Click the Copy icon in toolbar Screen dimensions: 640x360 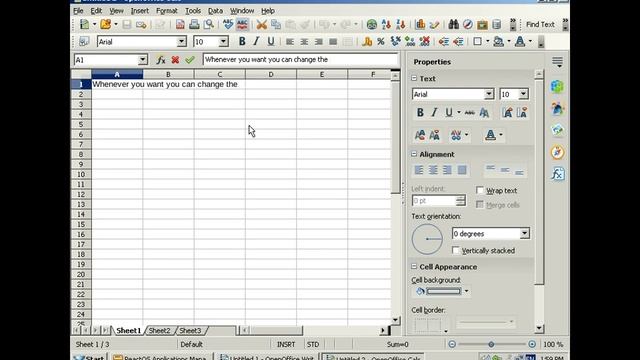(276, 24)
